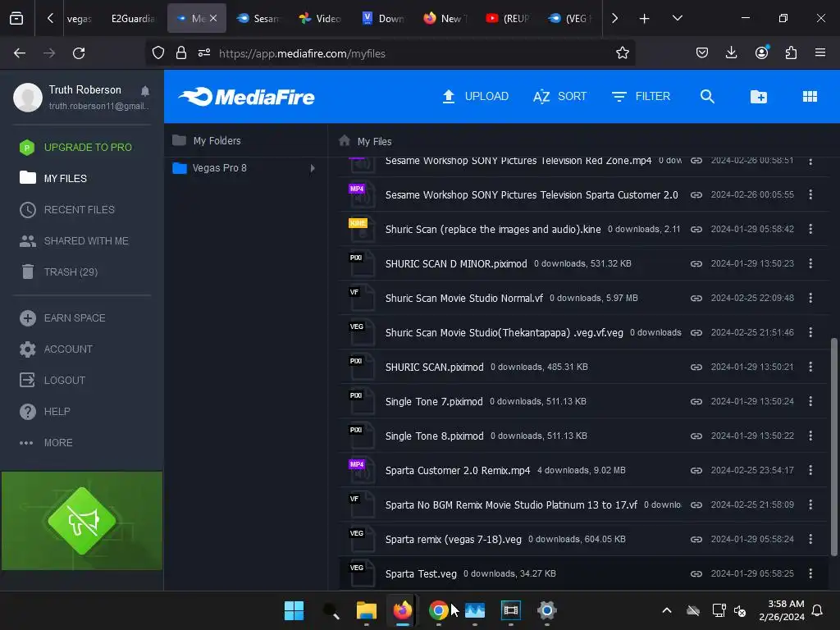Viewport: 840px width, 630px height.
Task: Open new browser tab with plus
Action: tap(644, 18)
